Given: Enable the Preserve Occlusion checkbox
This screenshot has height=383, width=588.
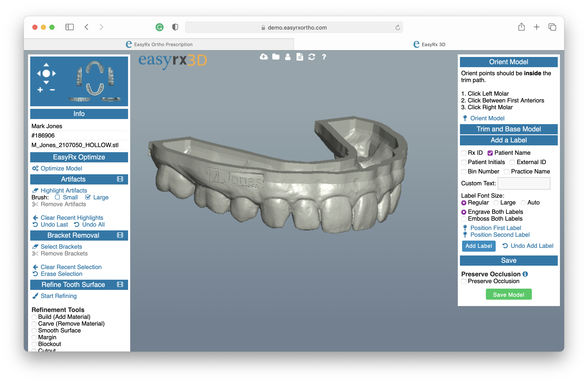Looking at the screenshot, I should click(464, 281).
